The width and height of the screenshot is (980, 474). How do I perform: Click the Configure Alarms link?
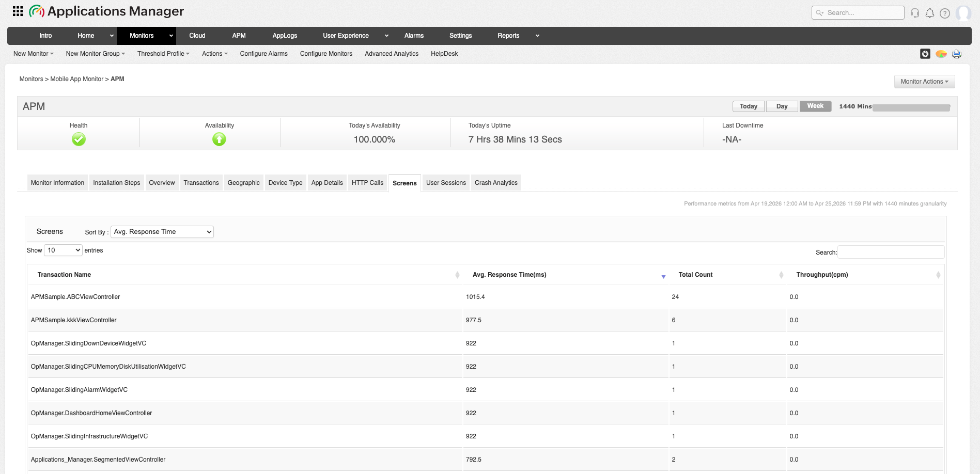click(x=263, y=54)
